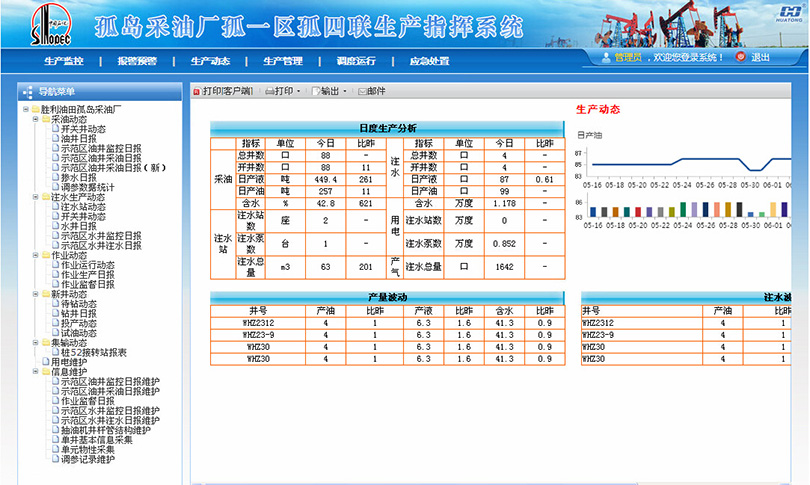Collapse the 信息维护 tree folder

tap(34, 371)
